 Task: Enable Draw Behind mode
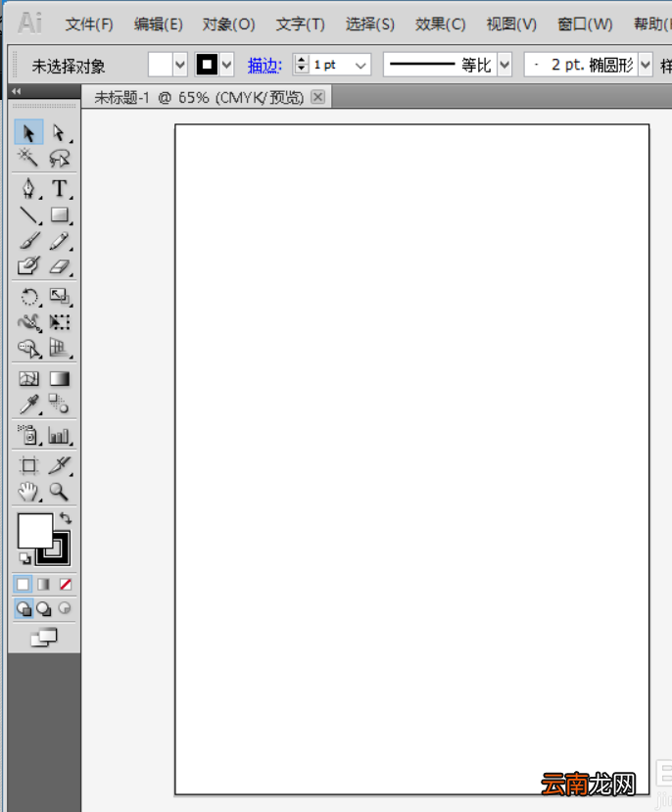pos(44,608)
